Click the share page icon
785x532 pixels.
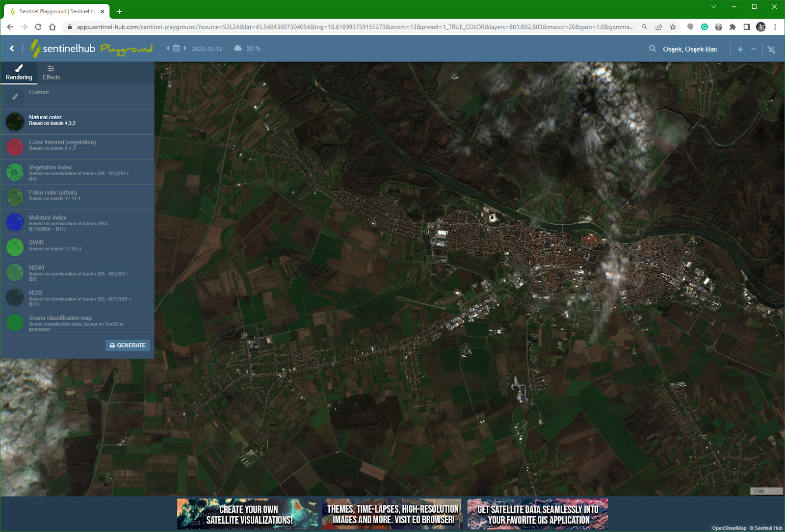pos(658,27)
